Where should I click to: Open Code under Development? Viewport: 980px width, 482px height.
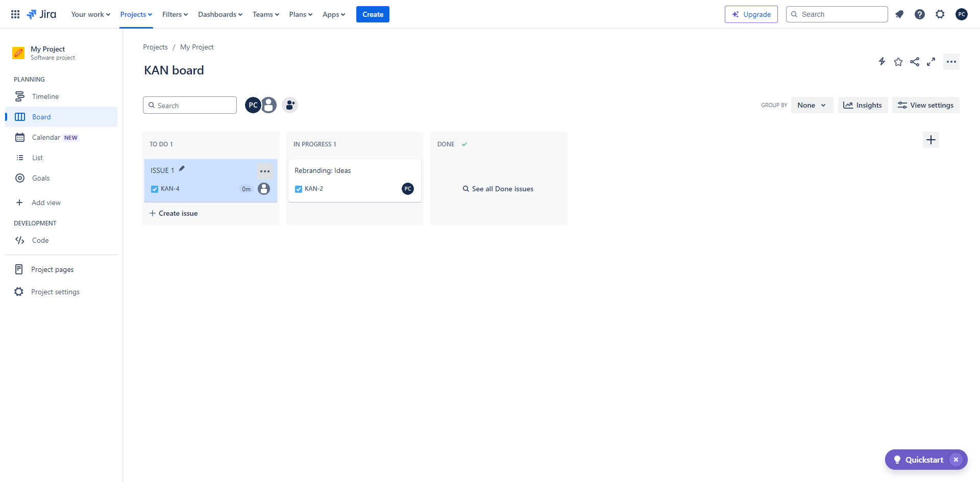(x=61, y=240)
